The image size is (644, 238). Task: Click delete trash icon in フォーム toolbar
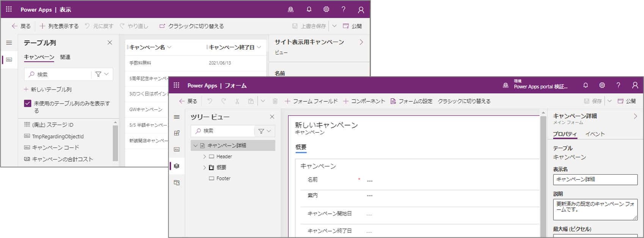[275, 101]
